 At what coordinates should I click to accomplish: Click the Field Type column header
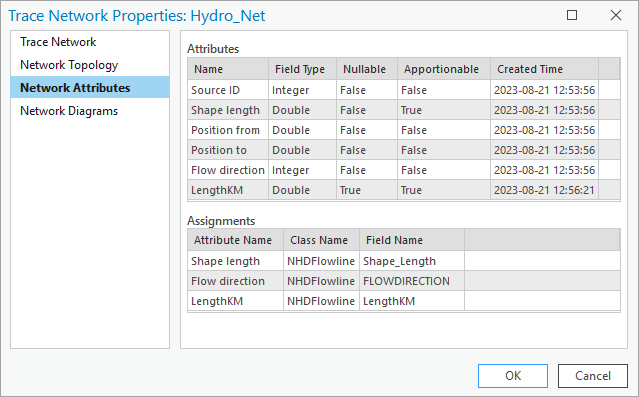(x=302, y=69)
